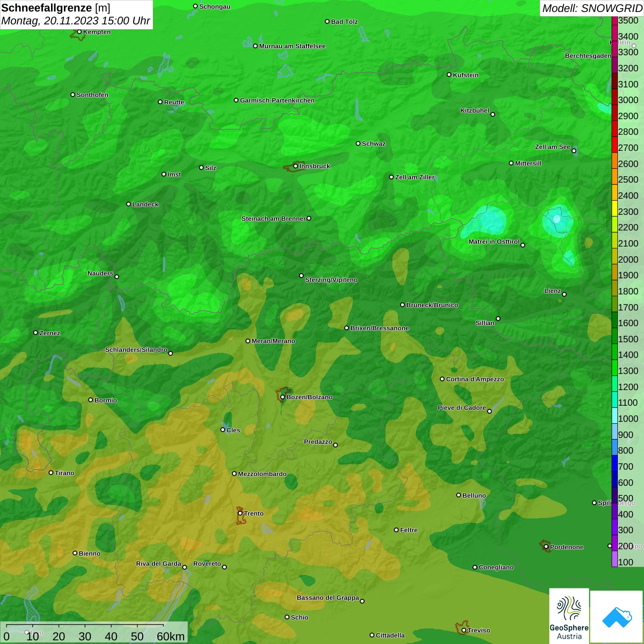Click the Feltre location dot
Viewport: 644px width, 644px height.
tap(397, 530)
